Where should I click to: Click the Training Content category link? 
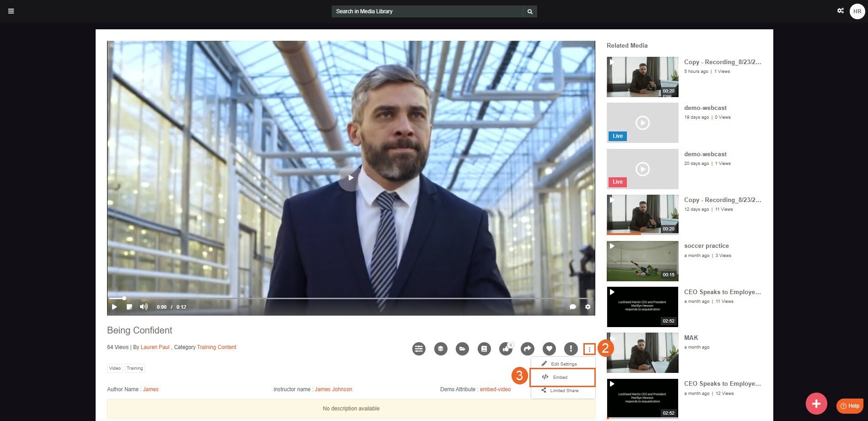pyautogui.click(x=216, y=347)
